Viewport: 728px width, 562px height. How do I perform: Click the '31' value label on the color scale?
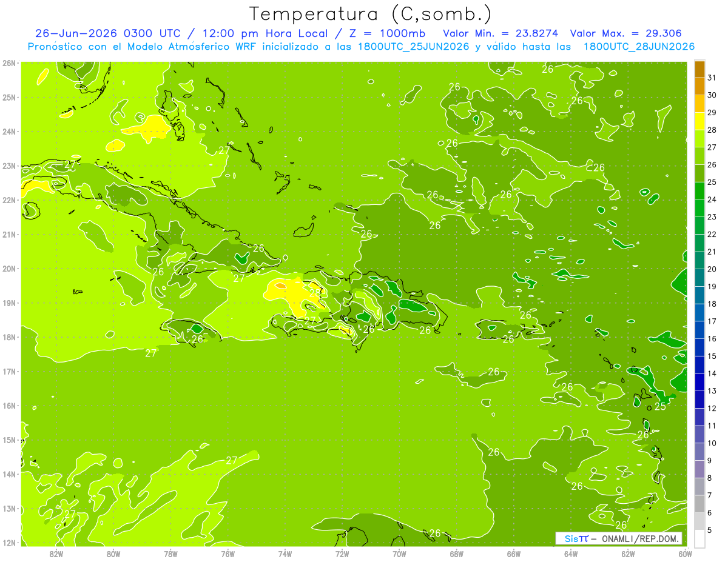(x=712, y=78)
